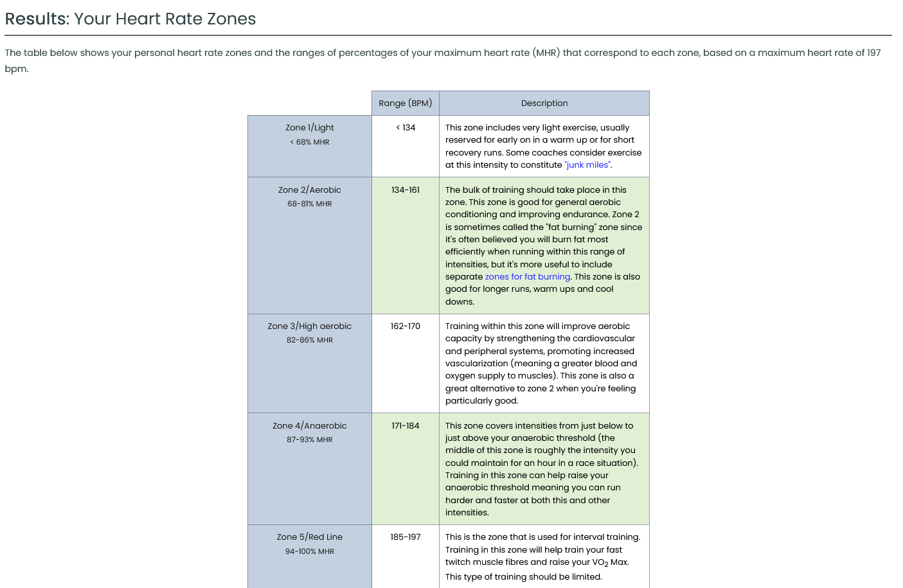Click the "Description" column header
The height and width of the screenshot is (588, 903).
pos(544,103)
